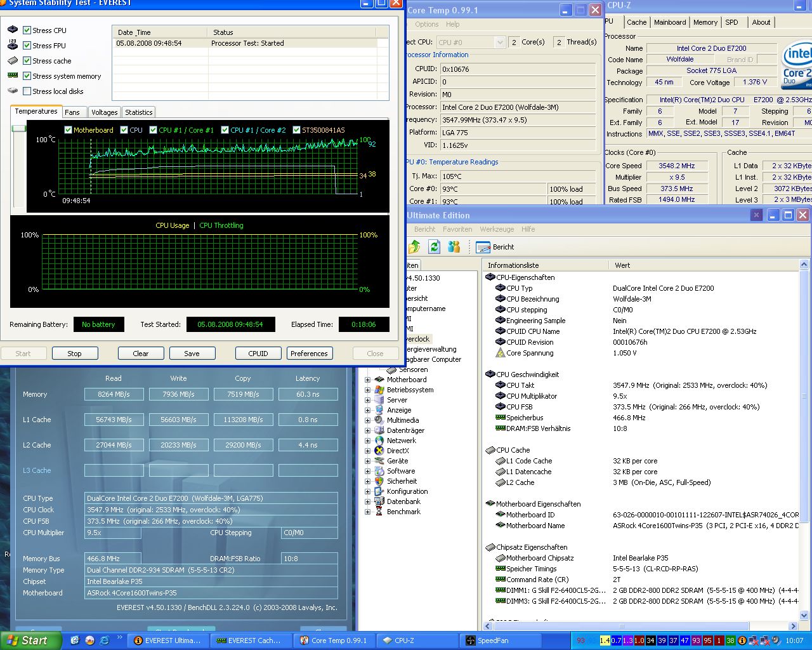This screenshot has width=812, height=650.
Task: Click the CPUID button
Action: [x=258, y=354]
